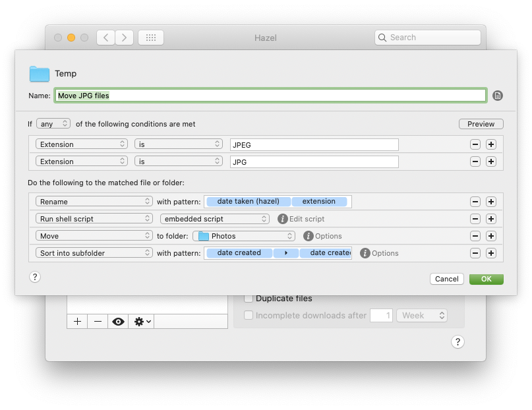Open the notes icon beside Name field
The width and height of the screenshot is (532, 410).
(x=498, y=96)
